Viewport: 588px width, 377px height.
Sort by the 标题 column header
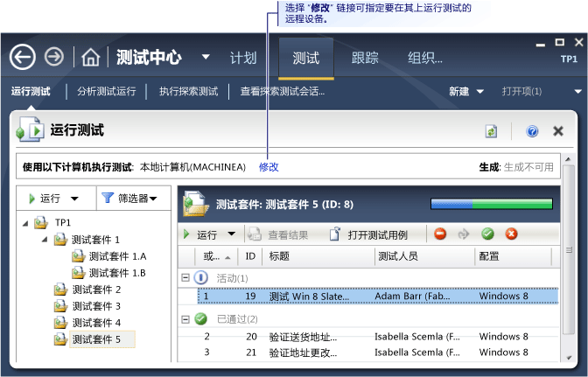(x=318, y=256)
